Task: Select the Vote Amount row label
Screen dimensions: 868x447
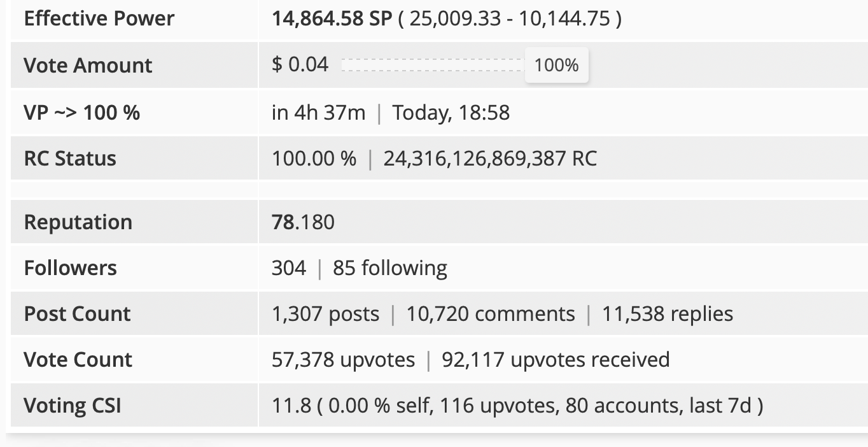Action: coord(88,65)
